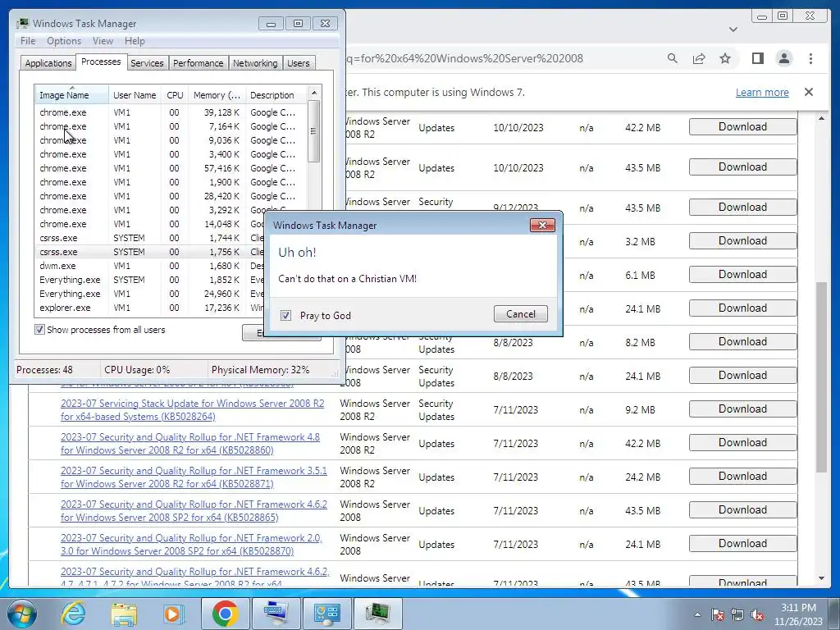
Task: Switch to the Performance tab
Action: [199, 63]
